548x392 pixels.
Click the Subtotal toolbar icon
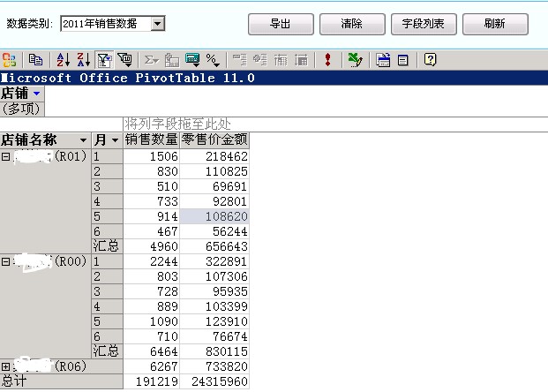tap(172, 60)
